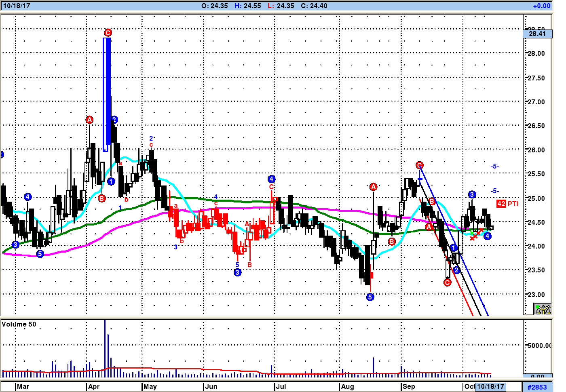Select the red circled C at the September high
This screenshot has width=566, height=392.
coord(420,165)
